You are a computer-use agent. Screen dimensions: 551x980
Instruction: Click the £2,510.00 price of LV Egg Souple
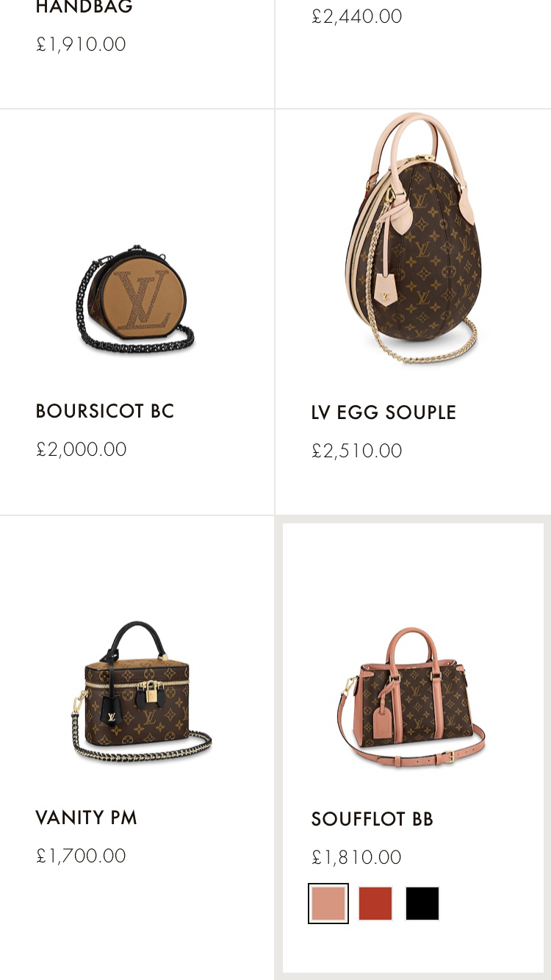click(357, 451)
